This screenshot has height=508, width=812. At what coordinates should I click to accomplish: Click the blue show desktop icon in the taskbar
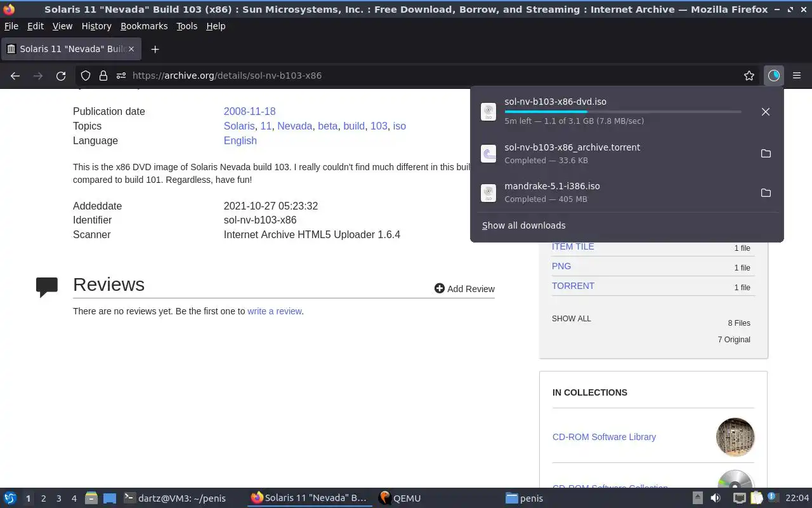[x=110, y=498]
